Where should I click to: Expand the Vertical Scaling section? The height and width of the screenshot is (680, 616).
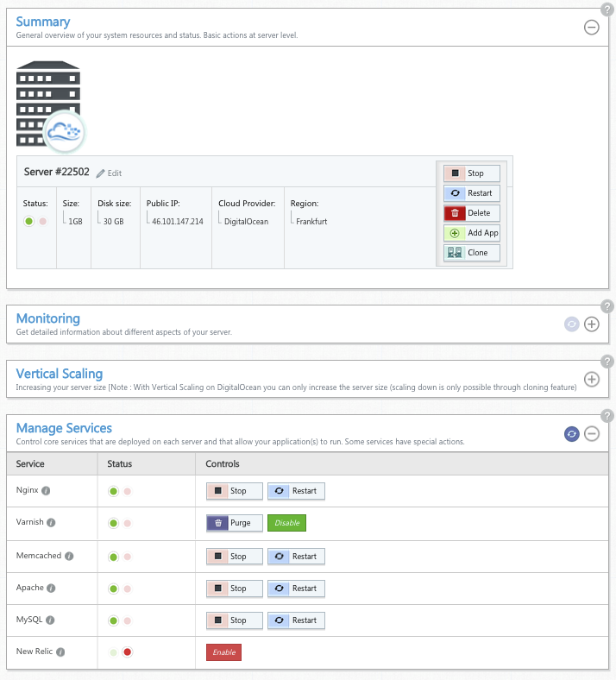[591, 379]
